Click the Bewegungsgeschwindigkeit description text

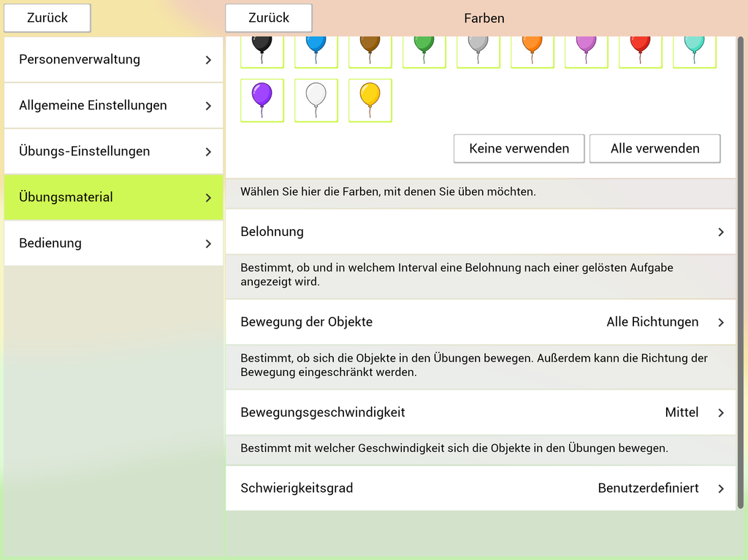(x=454, y=448)
